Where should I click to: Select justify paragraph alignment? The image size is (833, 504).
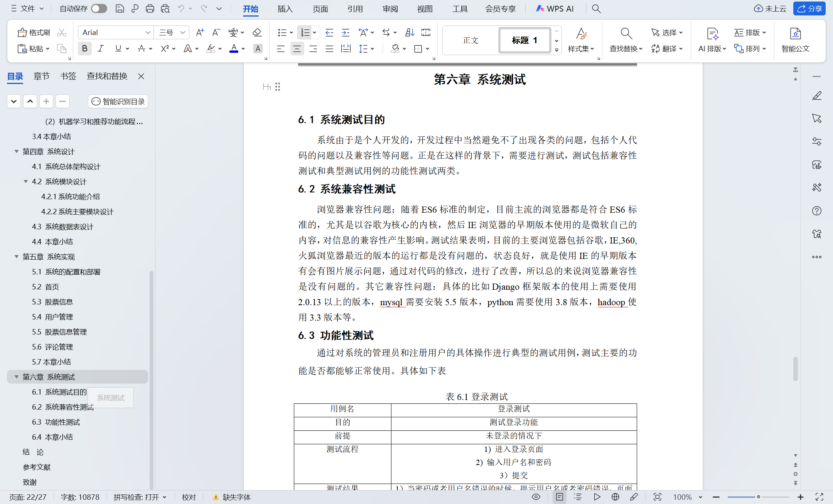point(329,49)
